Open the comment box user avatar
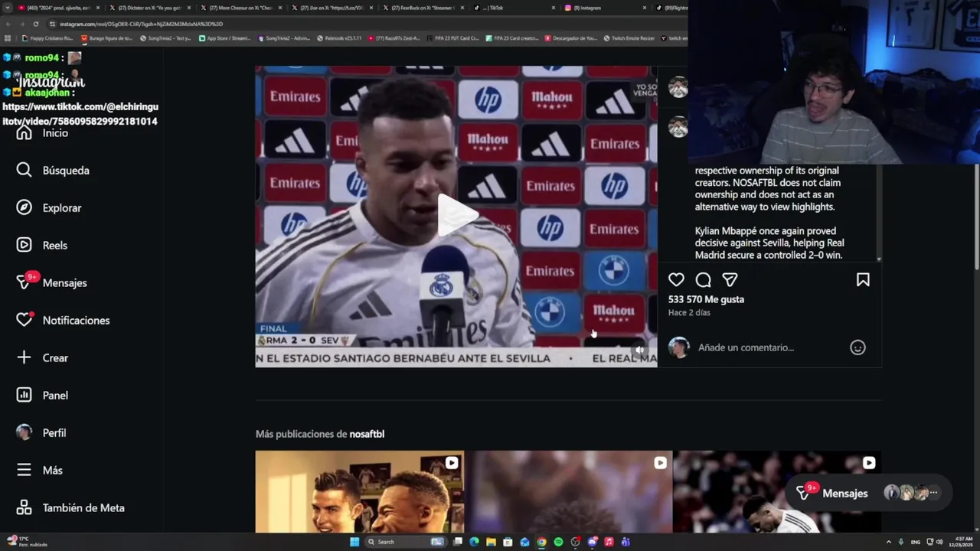The image size is (980, 551). 678,347
